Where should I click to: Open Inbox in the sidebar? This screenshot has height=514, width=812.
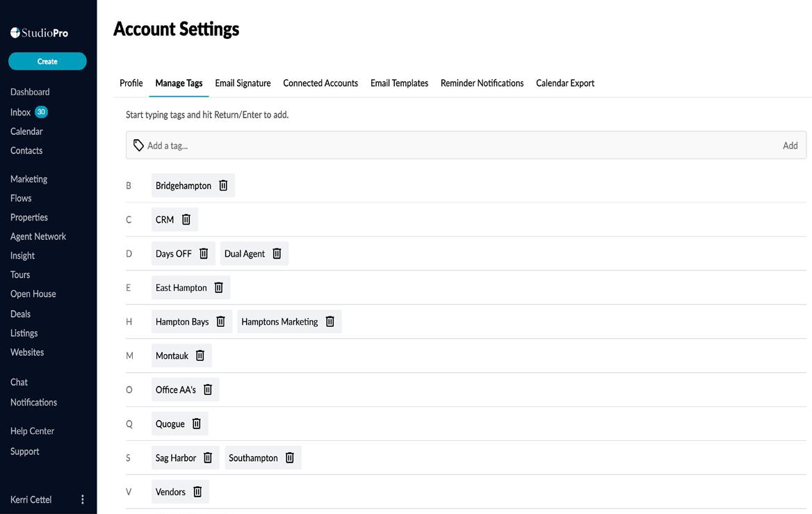pos(21,112)
